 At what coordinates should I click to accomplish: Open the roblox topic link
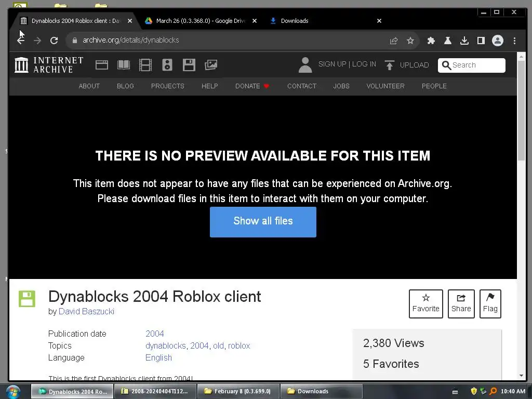tap(239, 345)
